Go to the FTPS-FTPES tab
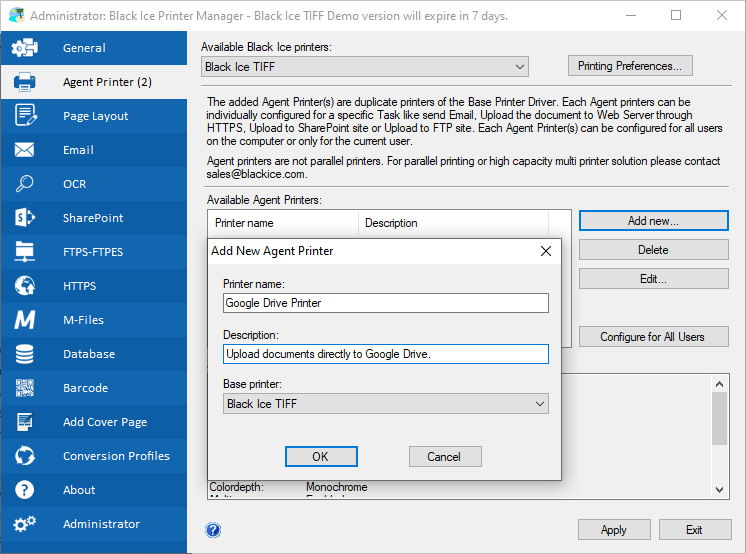 93,252
